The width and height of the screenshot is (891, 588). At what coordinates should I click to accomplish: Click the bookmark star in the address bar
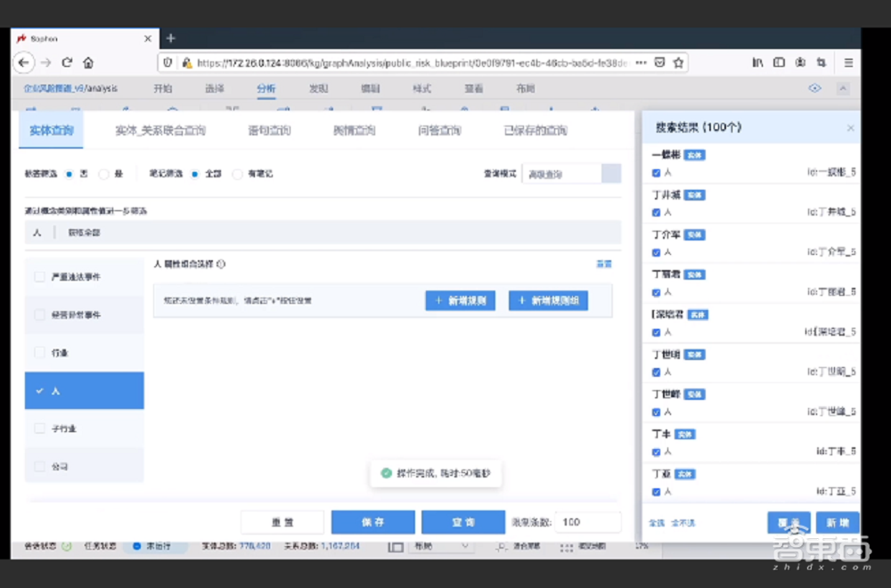click(678, 62)
